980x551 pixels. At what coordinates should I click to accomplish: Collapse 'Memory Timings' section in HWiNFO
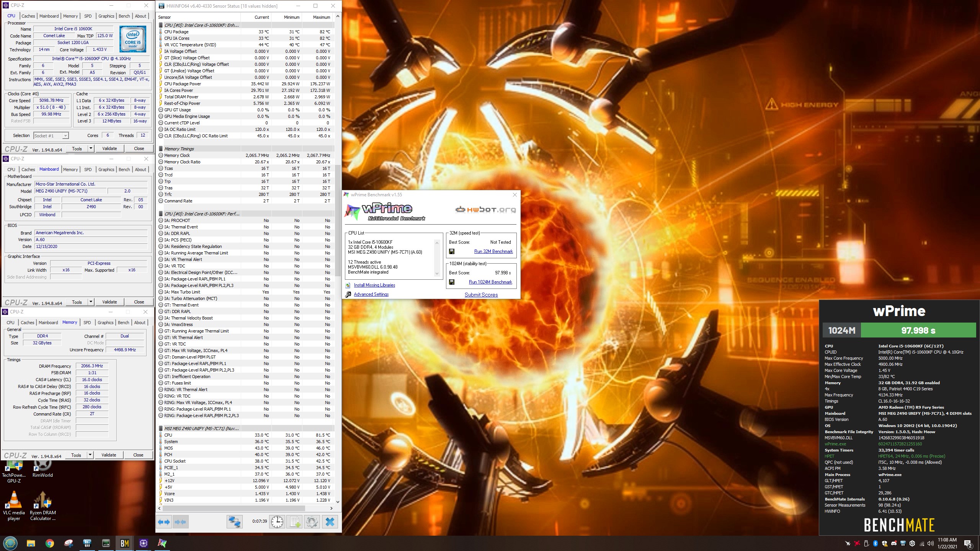(161, 149)
